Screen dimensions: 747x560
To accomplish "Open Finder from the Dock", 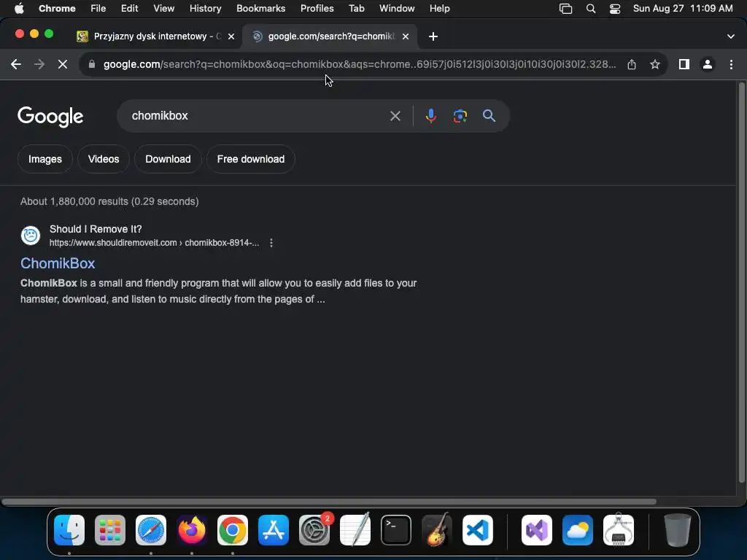I will coord(69,530).
